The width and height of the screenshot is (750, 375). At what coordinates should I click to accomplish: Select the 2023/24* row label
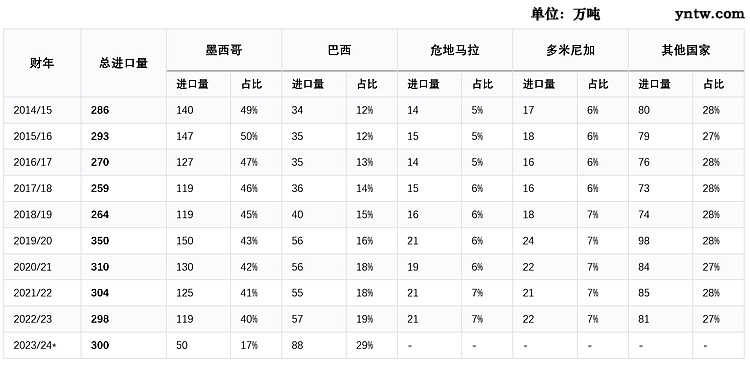[42, 345]
